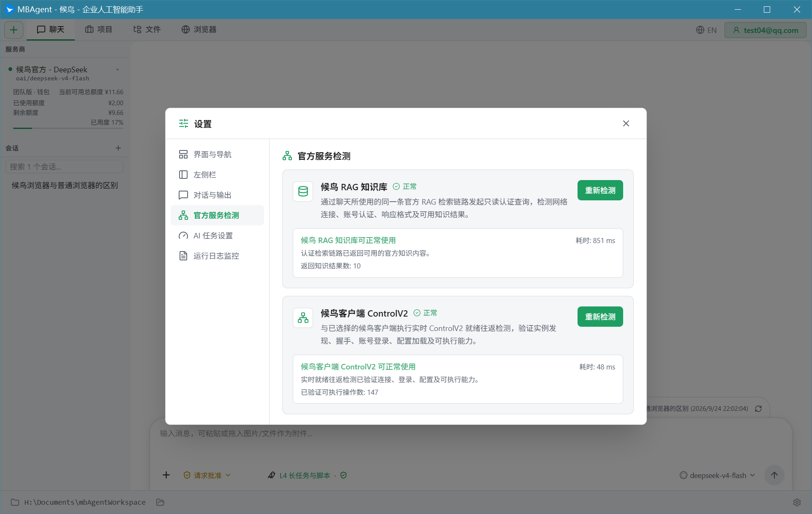This screenshot has height=514, width=812.
Task: Click the L4 长任务与脚本 mode selector
Action: tap(299, 476)
